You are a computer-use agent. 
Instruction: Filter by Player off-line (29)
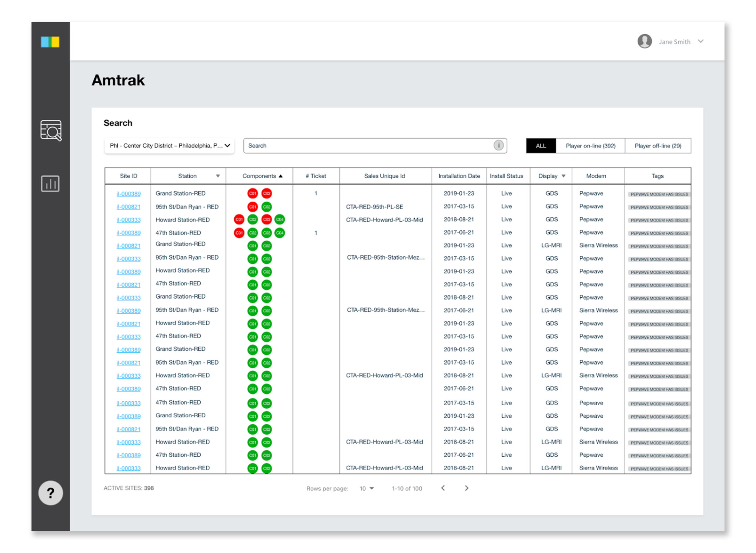coord(657,146)
